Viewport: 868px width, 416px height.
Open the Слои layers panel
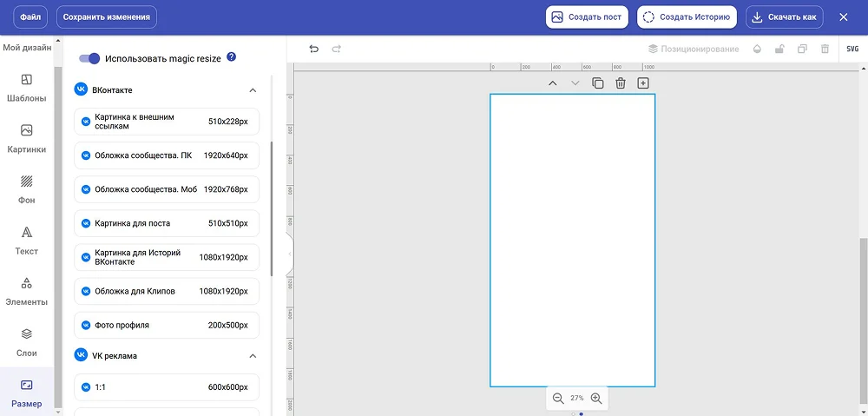click(27, 342)
